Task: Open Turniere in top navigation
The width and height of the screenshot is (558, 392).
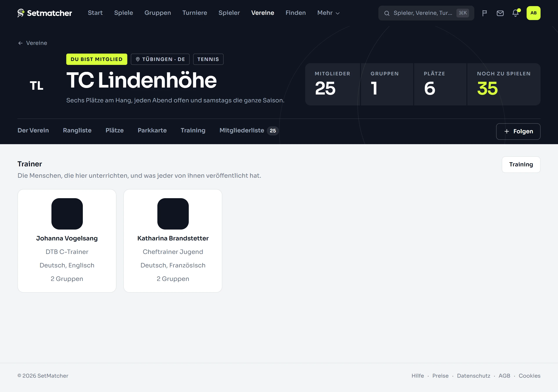Action: (x=195, y=13)
